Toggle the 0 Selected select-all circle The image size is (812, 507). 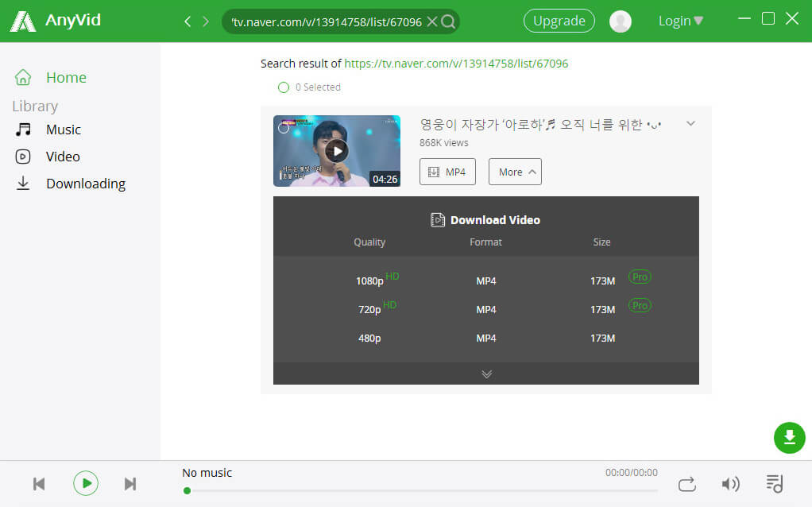tap(284, 87)
